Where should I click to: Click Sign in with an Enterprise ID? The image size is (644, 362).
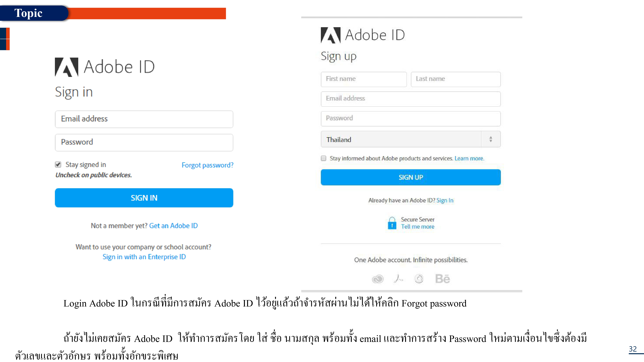coord(144,257)
